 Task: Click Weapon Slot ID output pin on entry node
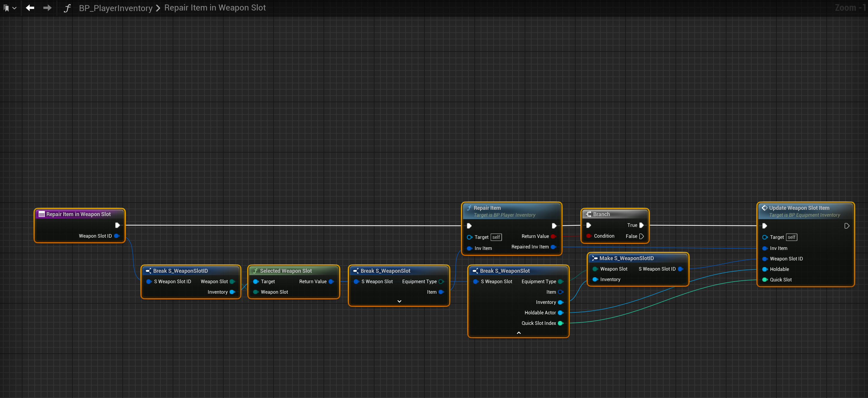(x=117, y=236)
